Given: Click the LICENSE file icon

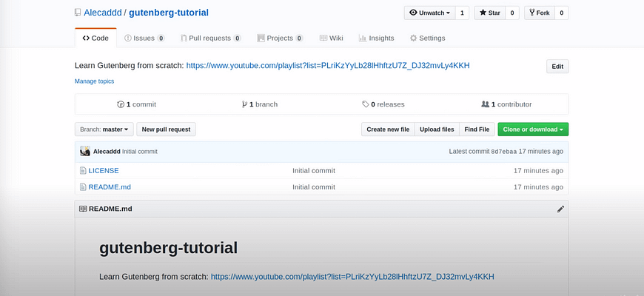Looking at the screenshot, I should 83,170.
